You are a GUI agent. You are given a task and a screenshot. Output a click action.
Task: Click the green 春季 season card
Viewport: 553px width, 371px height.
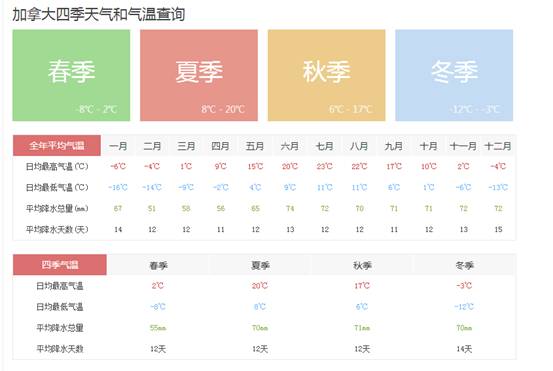[x=71, y=75]
